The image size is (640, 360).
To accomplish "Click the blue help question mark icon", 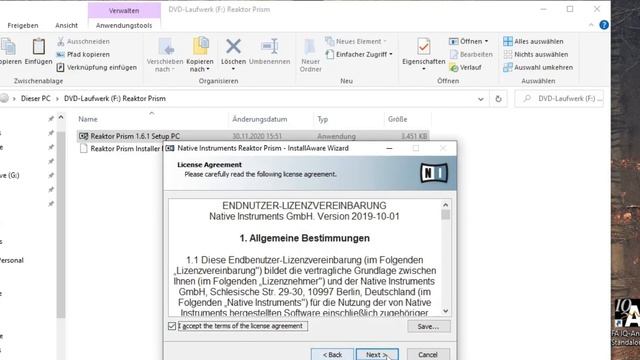I will (604, 25).
